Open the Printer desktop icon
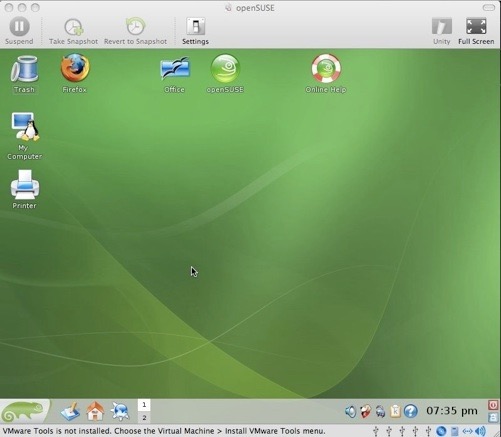The width and height of the screenshot is (501, 437). click(24, 189)
